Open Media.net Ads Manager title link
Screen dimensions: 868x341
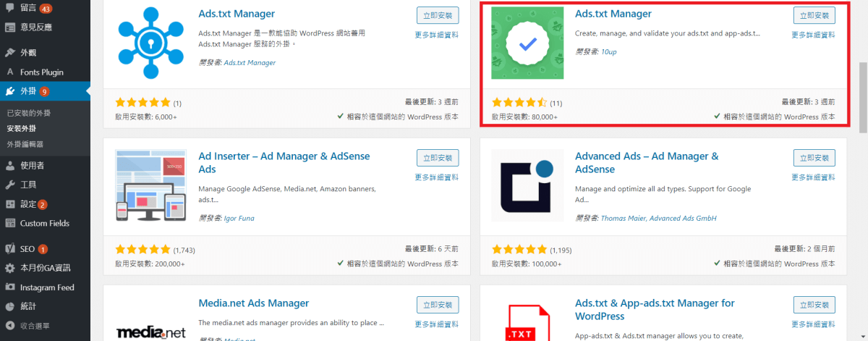[x=254, y=303]
